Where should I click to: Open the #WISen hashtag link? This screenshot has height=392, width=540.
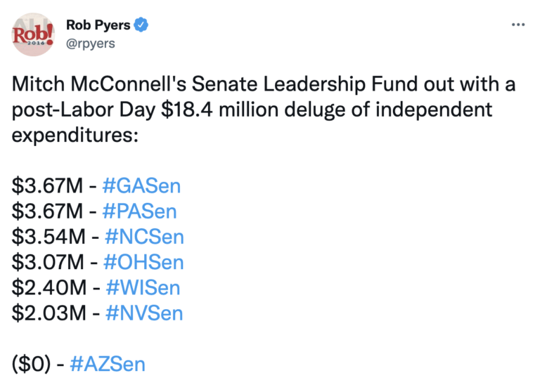[142, 287]
